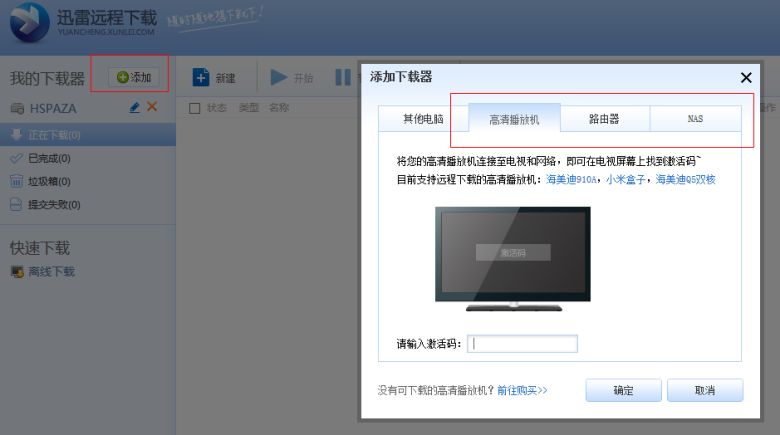Switch to the NAS tab

[x=695, y=119]
